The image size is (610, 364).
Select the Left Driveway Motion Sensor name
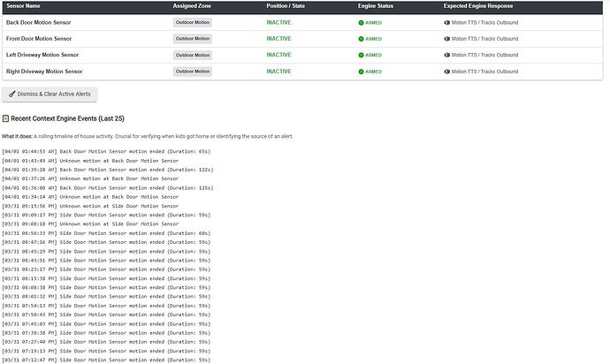pyautogui.click(x=44, y=55)
